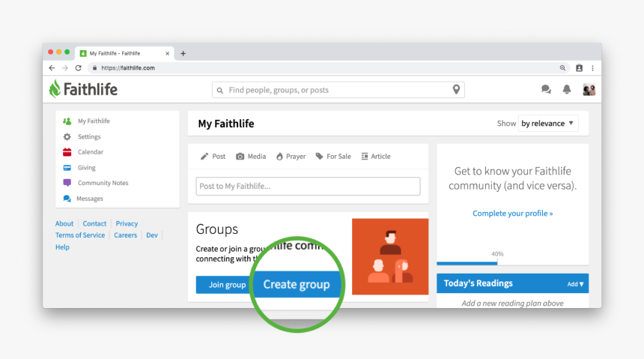Click the Post to My Faithlife text box

point(308,187)
